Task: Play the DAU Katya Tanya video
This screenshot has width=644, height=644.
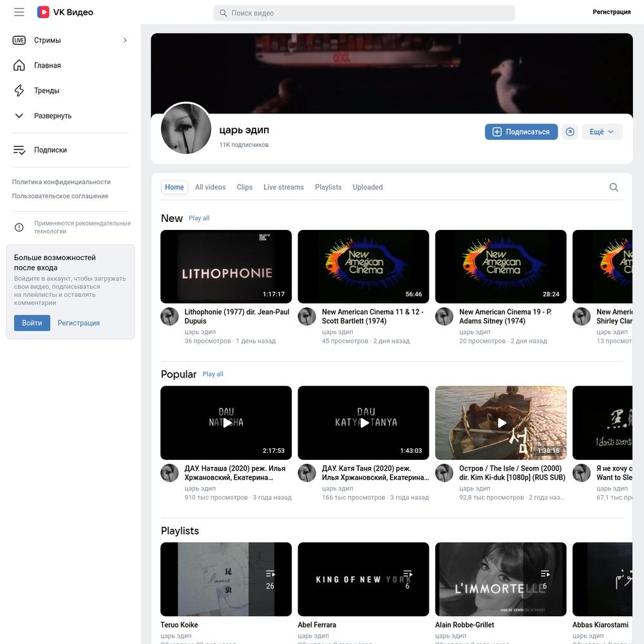Action: point(363,422)
